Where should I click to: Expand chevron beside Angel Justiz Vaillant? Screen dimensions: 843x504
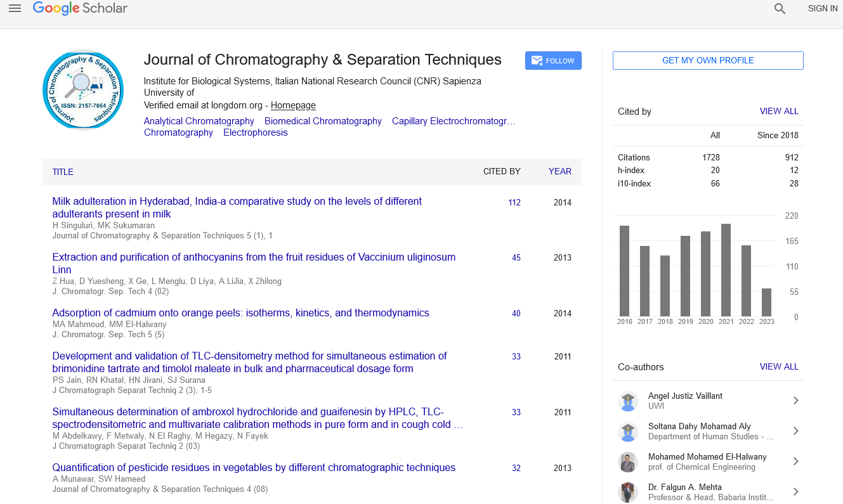click(x=795, y=401)
